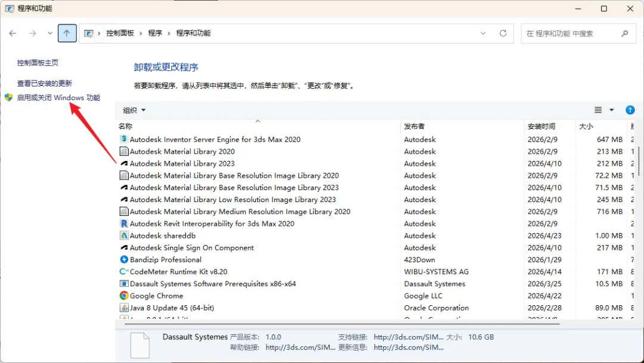Select Google Chrome in the program list
Viewport: 644px width, 363px height.
tap(156, 296)
